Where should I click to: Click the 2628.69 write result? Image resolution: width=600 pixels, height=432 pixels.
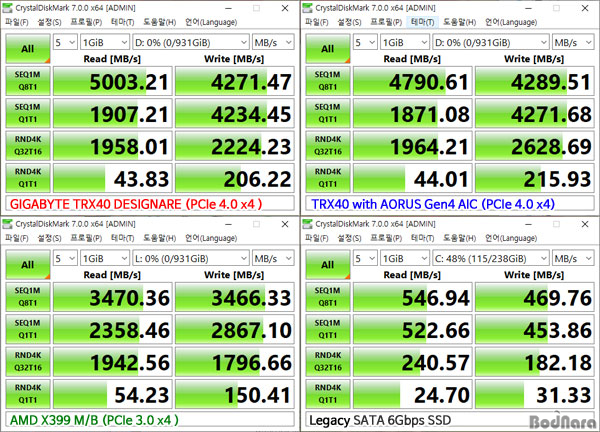[535, 146]
